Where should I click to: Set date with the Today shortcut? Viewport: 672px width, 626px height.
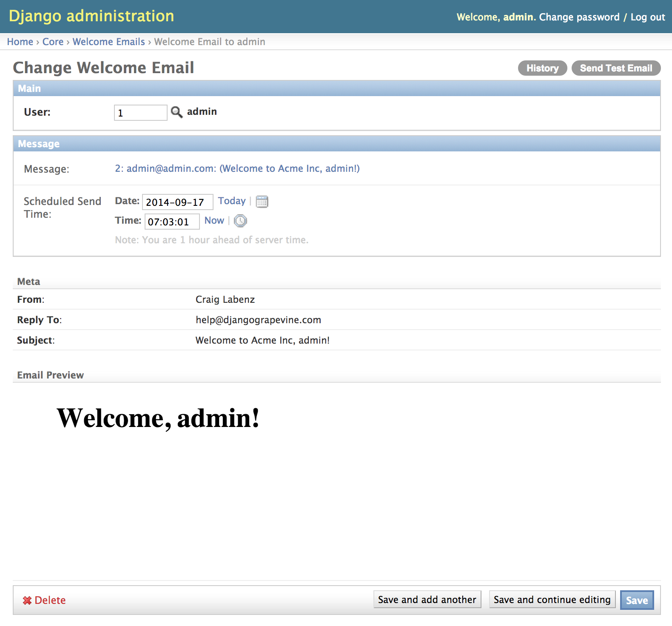[232, 201]
